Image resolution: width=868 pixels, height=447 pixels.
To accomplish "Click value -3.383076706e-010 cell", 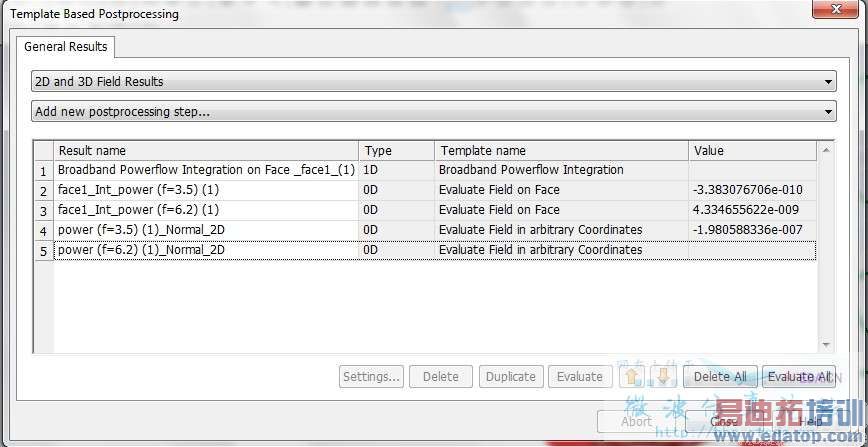I will [x=752, y=190].
